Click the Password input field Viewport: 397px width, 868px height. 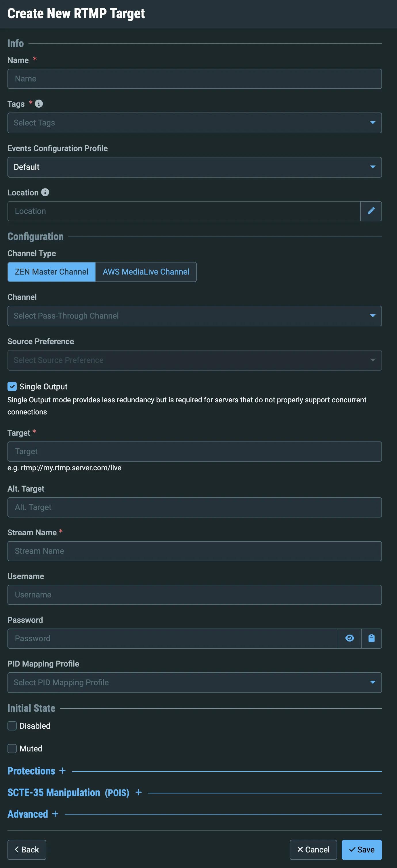[173, 638]
